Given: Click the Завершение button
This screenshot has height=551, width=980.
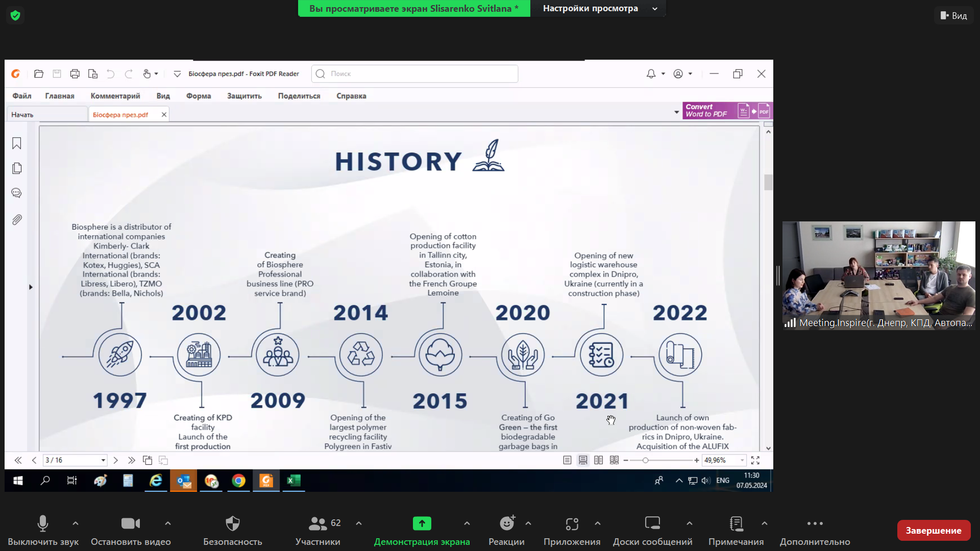Looking at the screenshot, I should tap(934, 531).
